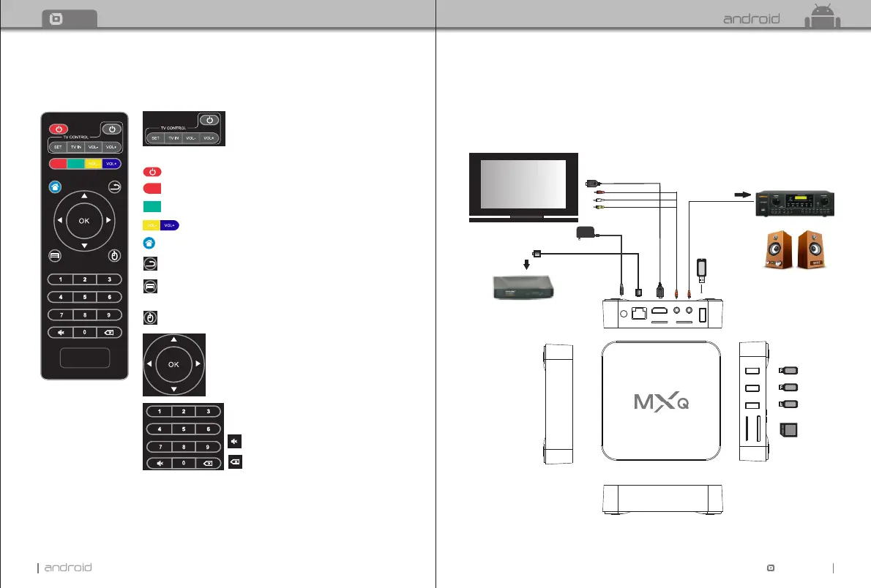Viewport: 871px width, 588px height.
Task: Click plain red button in legend list
Action: [152, 189]
